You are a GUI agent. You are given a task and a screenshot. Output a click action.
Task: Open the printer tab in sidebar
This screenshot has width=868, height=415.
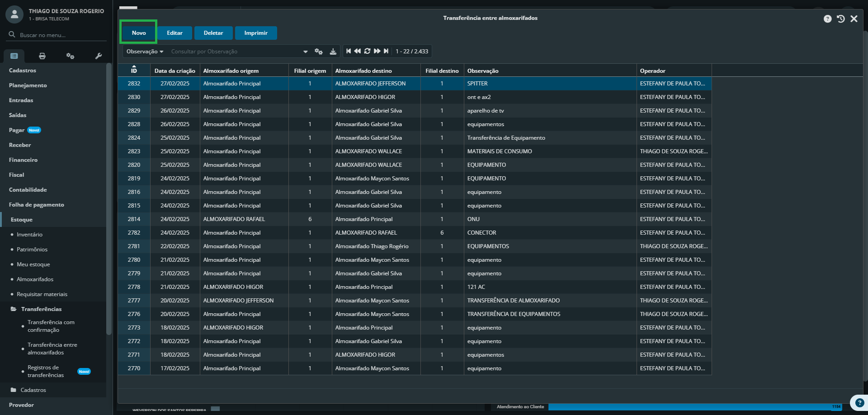tap(42, 56)
